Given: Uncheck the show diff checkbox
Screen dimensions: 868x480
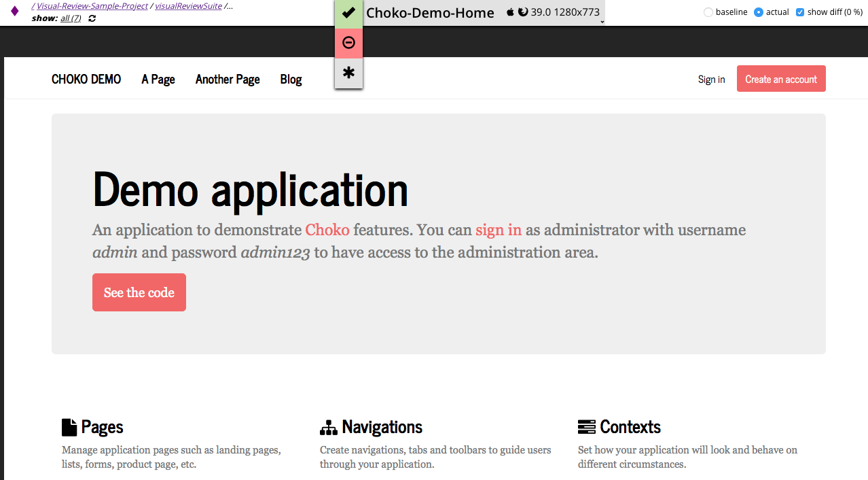Looking at the screenshot, I should click(799, 12).
